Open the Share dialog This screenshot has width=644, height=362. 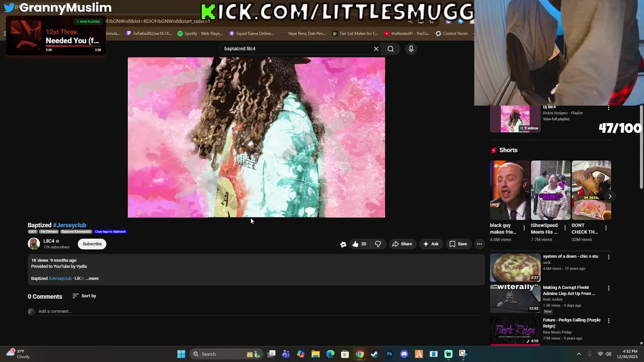click(402, 244)
